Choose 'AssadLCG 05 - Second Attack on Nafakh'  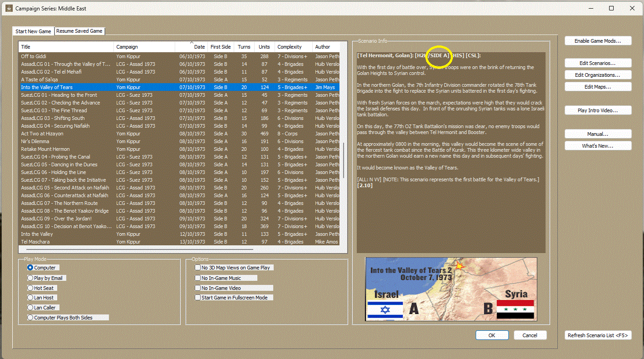(x=179, y=188)
